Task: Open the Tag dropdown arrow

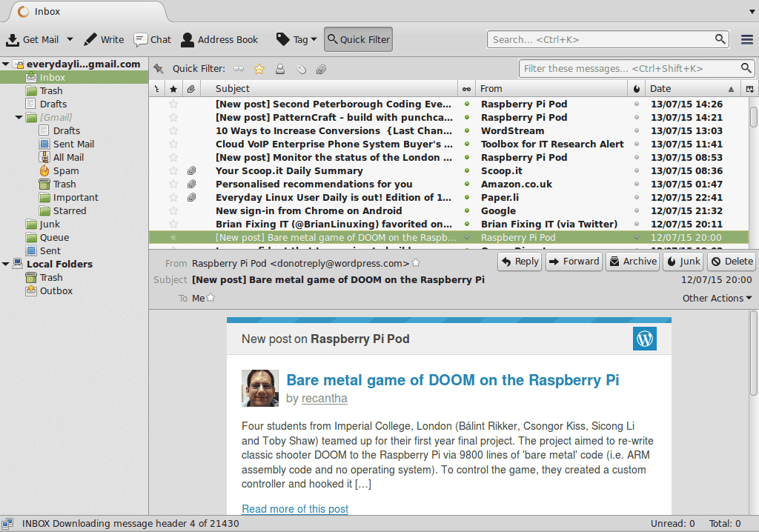Action: click(314, 39)
